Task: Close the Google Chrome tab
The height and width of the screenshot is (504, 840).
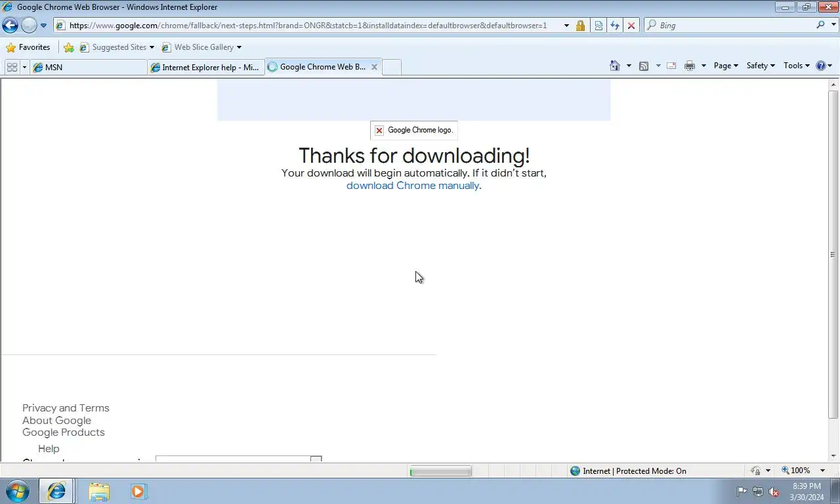Action: tap(374, 67)
